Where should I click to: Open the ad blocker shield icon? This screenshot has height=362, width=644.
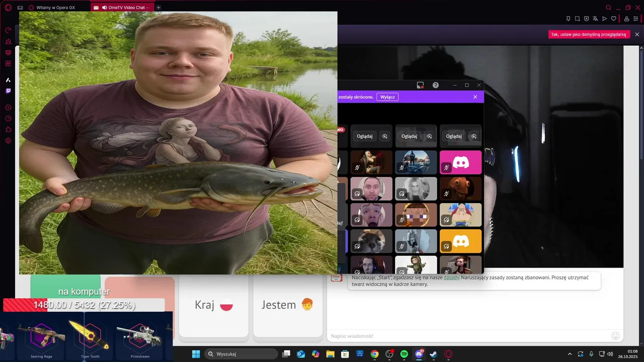pyautogui.click(x=586, y=19)
